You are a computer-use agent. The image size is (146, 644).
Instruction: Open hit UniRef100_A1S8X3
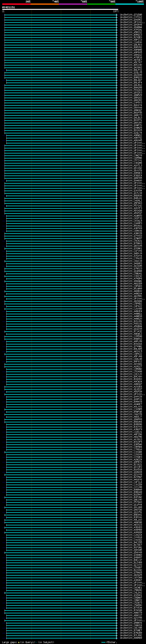[x=131, y=440]
